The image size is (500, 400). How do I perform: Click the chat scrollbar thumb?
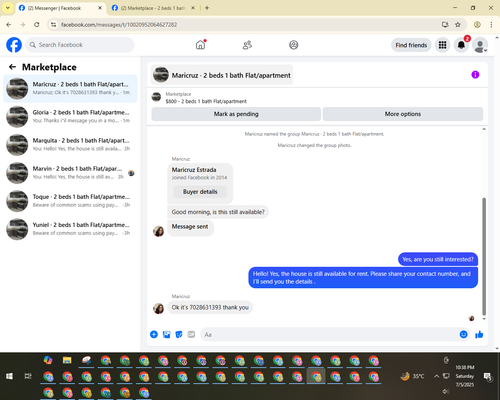484,257
